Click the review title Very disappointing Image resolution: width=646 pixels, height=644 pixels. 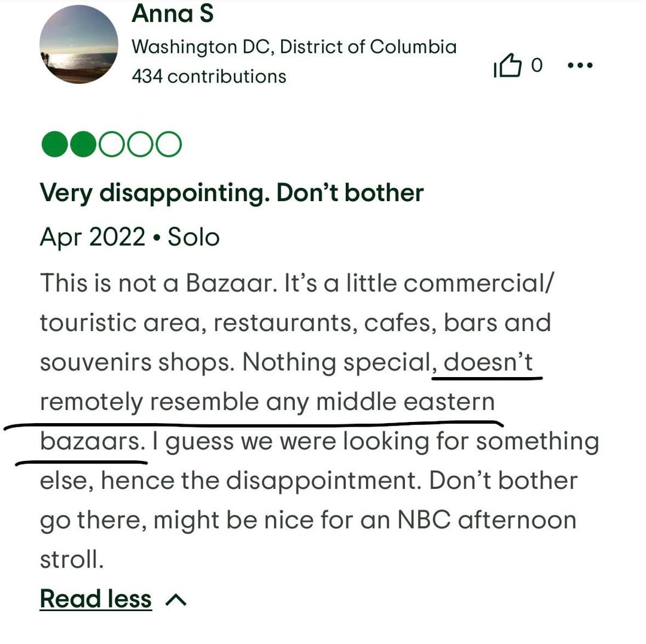[231, 193]
